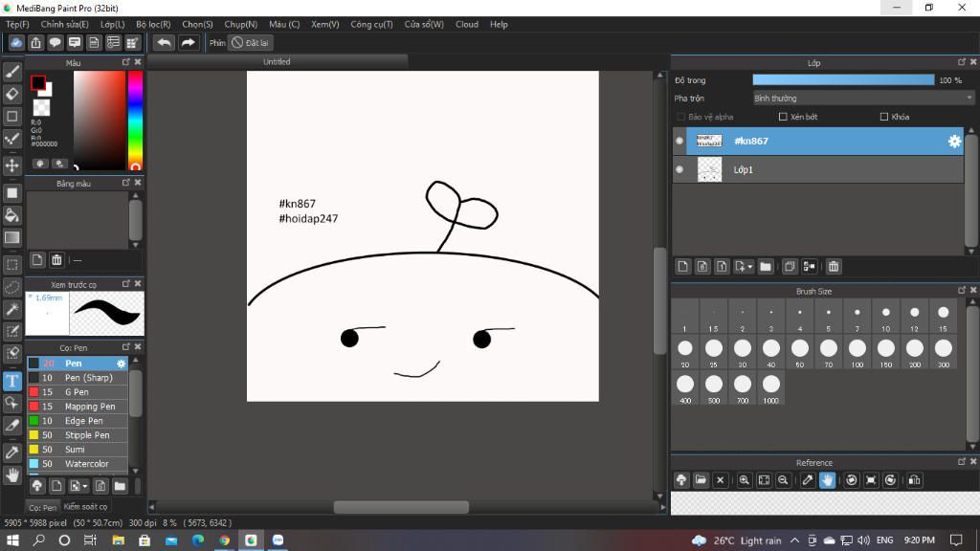Image resolution: width=980 pixels, height=551 pixels.
Task: Open the Pha trộn blend mode dropdown
Action: pos(862,98)
